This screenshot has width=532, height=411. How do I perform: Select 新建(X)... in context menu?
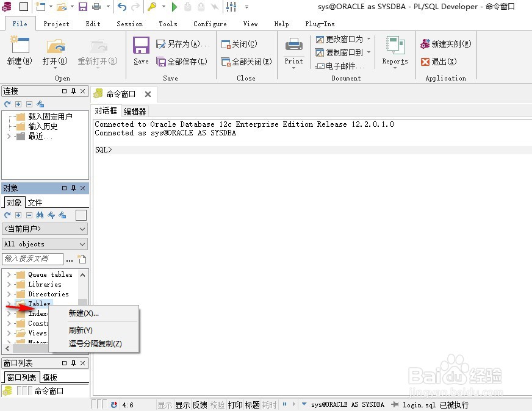click(x=94, y=313)
